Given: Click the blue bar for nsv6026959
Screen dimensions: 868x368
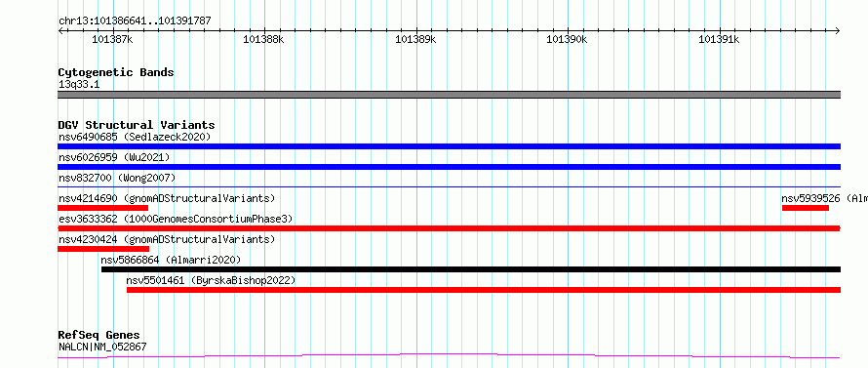Looking at the screenshot, I should (x=449, y=167).
